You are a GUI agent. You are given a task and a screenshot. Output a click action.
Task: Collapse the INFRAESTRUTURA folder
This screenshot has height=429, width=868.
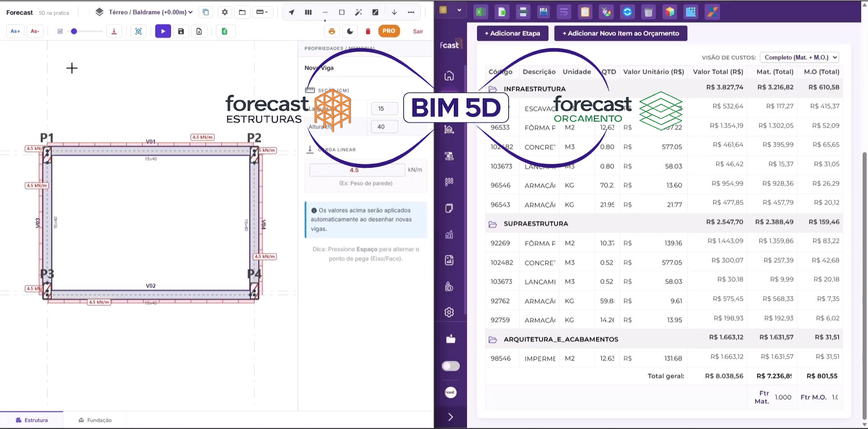tap(493, 89)
